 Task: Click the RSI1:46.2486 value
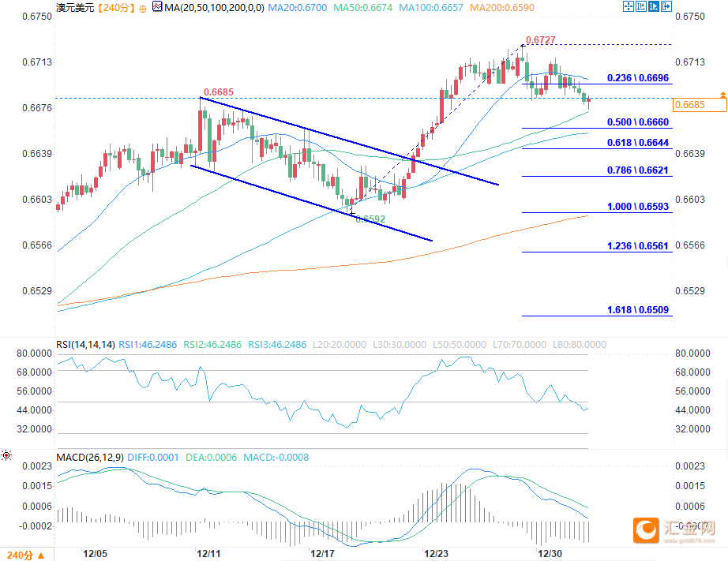point(148,345)
